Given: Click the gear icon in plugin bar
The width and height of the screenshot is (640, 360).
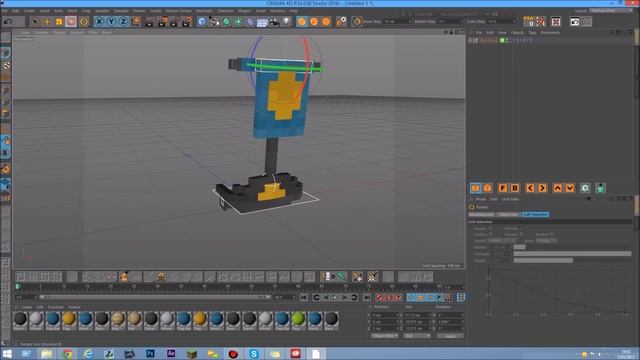Looking at the screenshot, I should (585, 188).
